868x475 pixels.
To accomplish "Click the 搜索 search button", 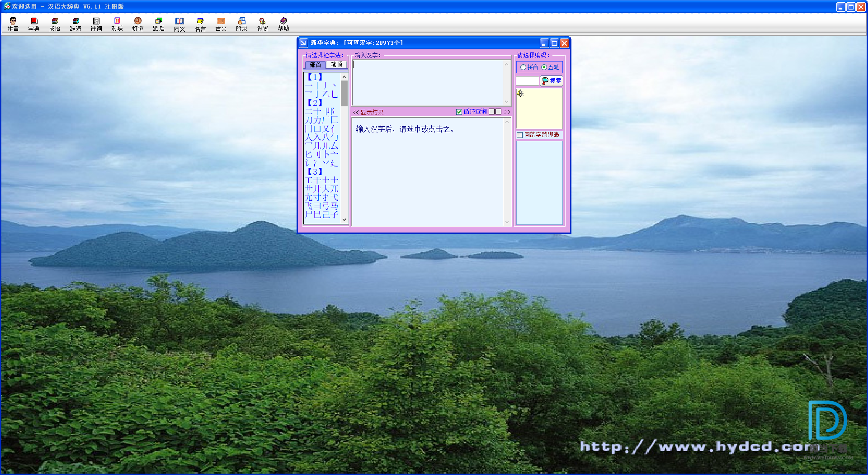I will click(552, 81).
